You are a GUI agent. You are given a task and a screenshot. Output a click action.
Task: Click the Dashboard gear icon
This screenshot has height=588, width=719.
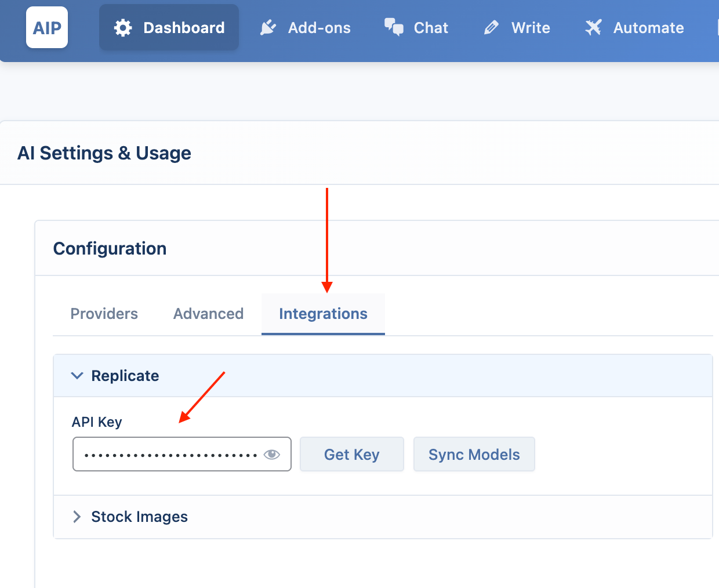pos(123,28)
